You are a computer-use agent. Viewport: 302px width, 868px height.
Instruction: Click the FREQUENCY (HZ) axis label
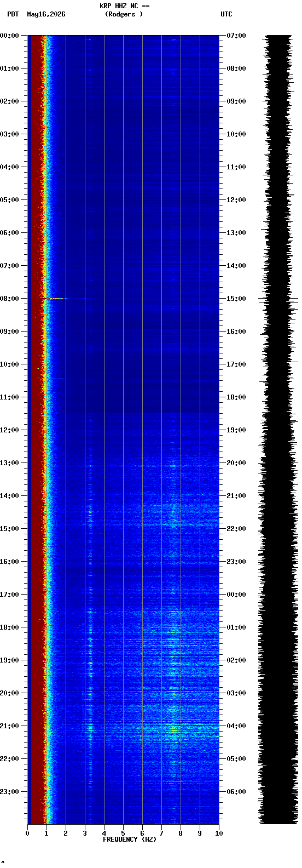click(130, 839)
